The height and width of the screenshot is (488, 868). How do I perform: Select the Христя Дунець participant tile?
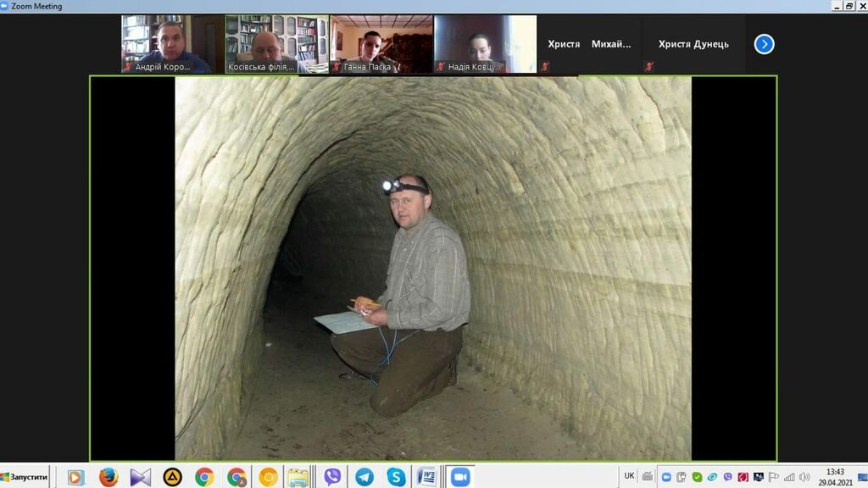[x=693, y=44]
